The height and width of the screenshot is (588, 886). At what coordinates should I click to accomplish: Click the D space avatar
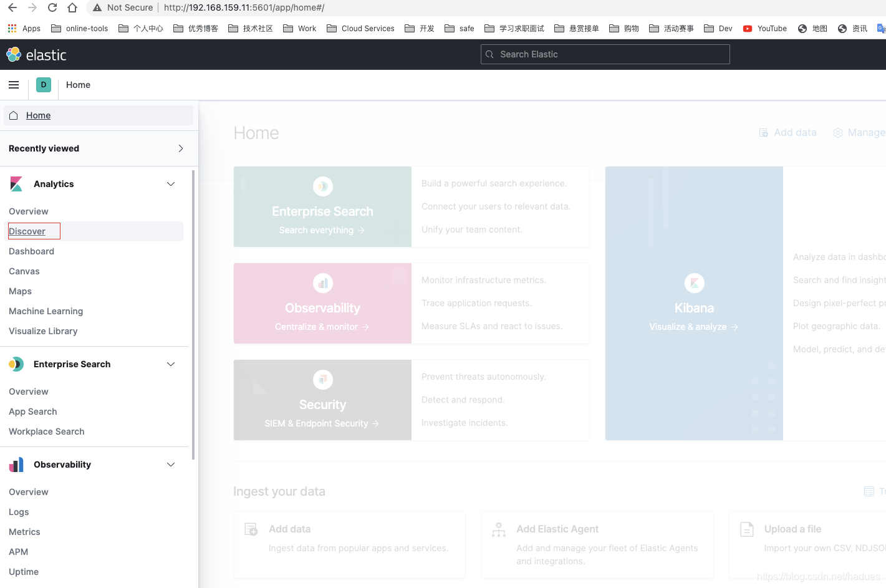[44, 85]
